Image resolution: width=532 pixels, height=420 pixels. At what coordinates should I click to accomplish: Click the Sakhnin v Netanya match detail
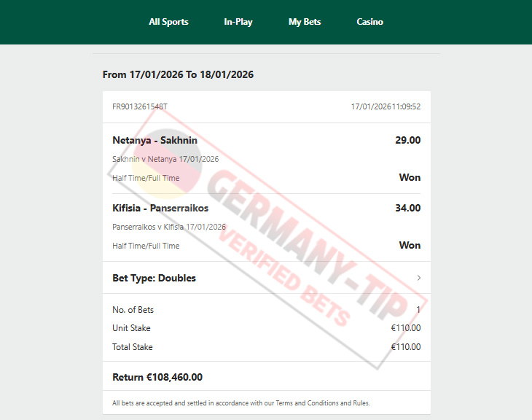[165, 159]
